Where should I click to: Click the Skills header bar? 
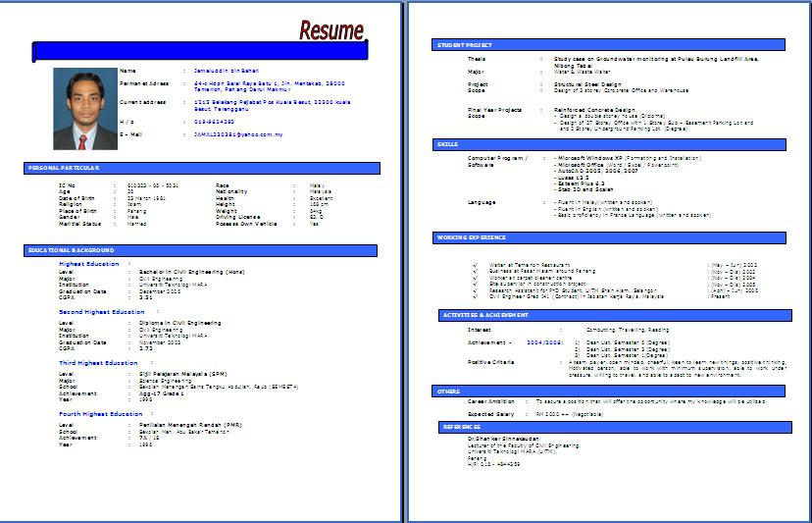tap(609, 144)
